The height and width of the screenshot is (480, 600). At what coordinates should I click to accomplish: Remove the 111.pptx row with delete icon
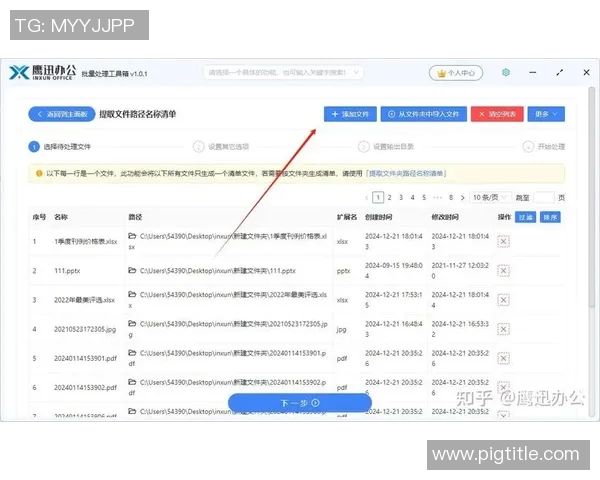coord(503,271)
